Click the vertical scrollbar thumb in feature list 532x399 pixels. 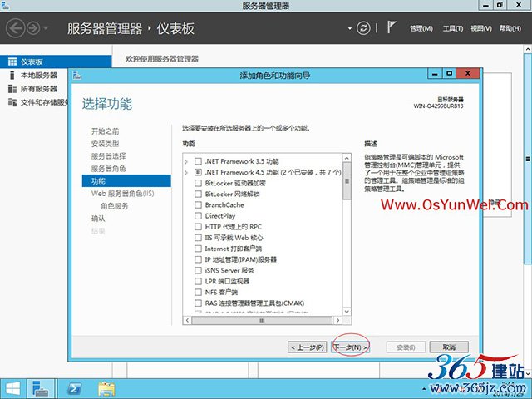pos(347,181)
